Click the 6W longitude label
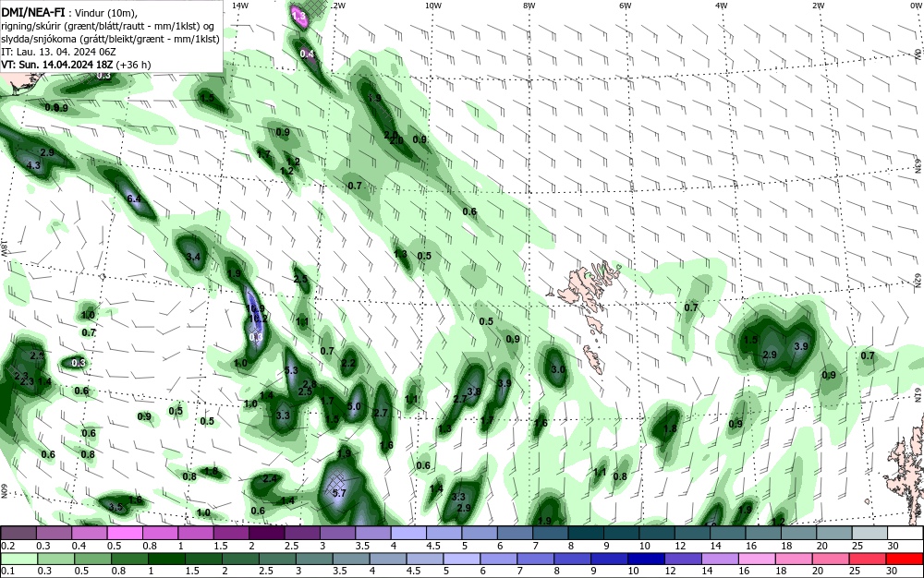The height and width of the screenshot is (578, 924). tap(626, 6)
